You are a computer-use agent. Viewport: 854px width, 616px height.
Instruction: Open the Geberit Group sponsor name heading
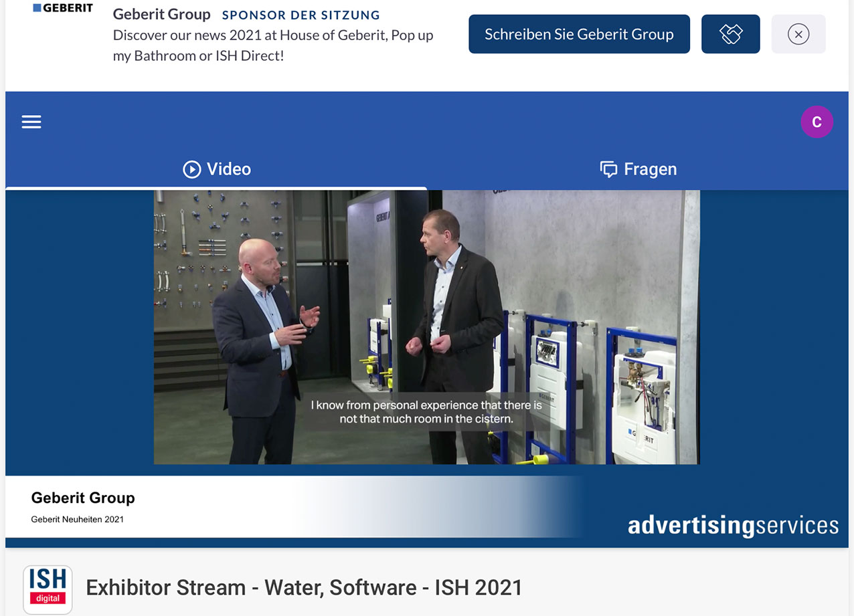tap(161, 14)
